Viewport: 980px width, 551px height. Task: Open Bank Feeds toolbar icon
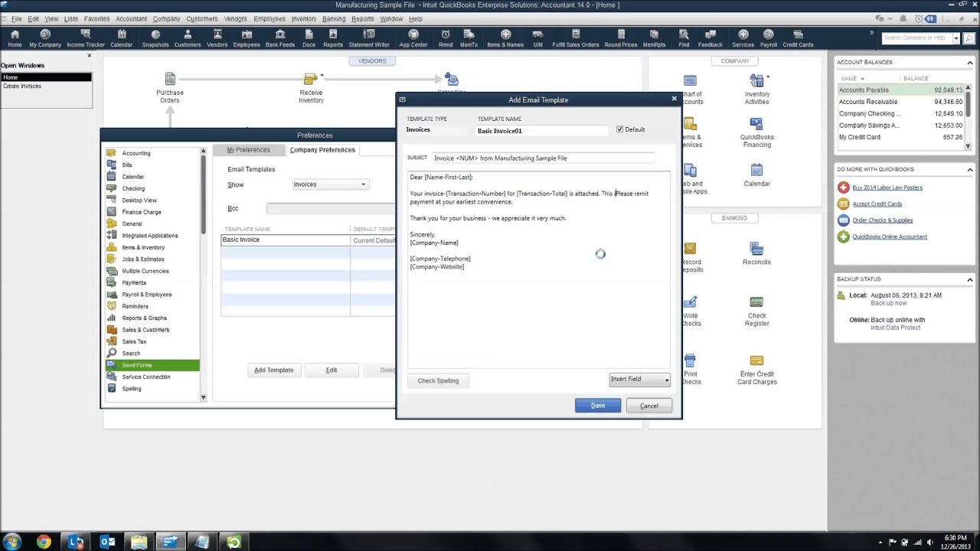point(279,38)
